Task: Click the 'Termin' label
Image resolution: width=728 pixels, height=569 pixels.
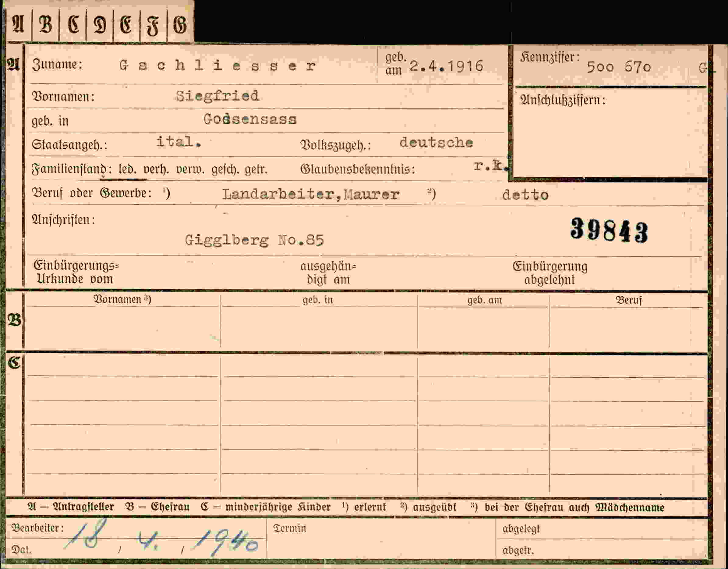Action: click(289, 528)
